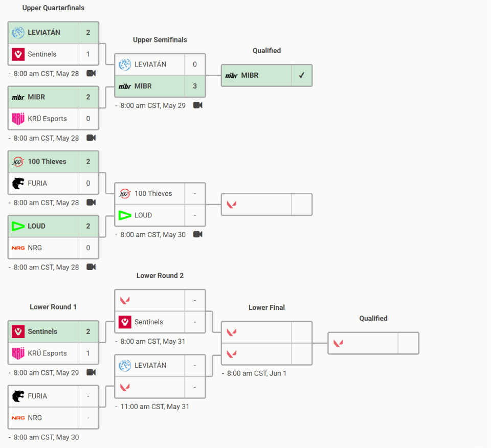Click LEVIATÁN logo in upper quarterfinals

click(x=18, y=33)
